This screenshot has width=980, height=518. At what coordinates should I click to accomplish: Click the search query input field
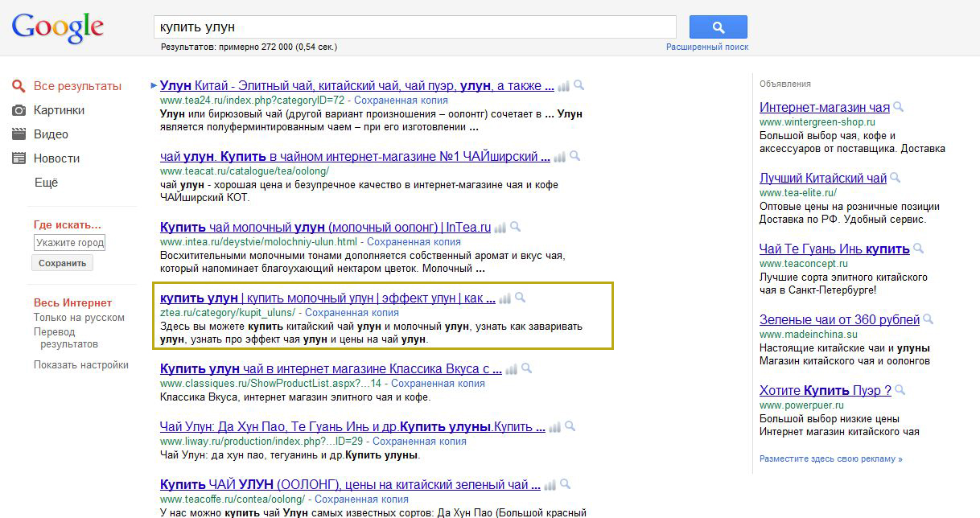(414, 27)
